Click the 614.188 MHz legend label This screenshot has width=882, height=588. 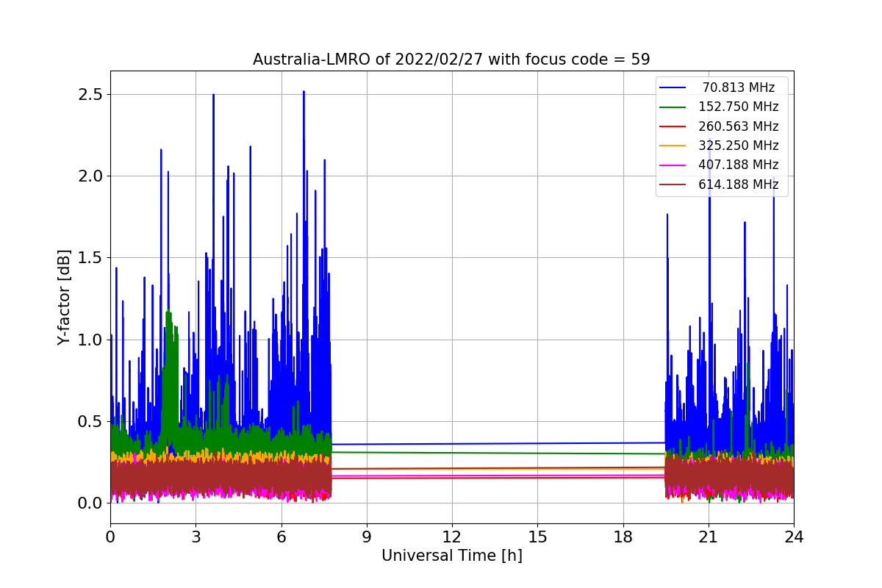point(739,184)
